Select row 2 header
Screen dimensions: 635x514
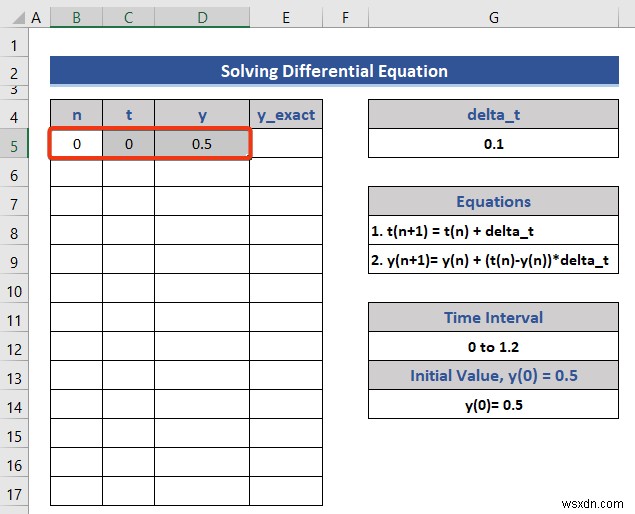tap(14, 73)
